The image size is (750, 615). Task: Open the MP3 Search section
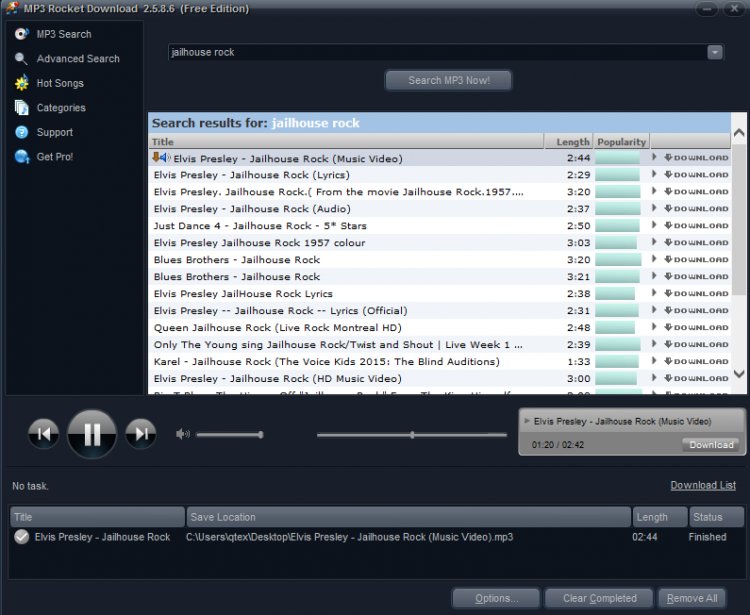point(64,34)
